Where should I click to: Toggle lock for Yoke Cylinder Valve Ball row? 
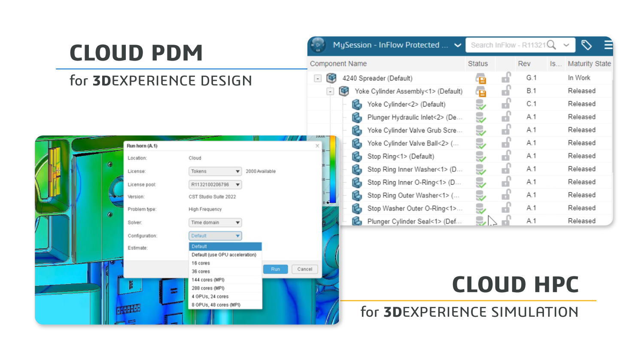point(506,142)
